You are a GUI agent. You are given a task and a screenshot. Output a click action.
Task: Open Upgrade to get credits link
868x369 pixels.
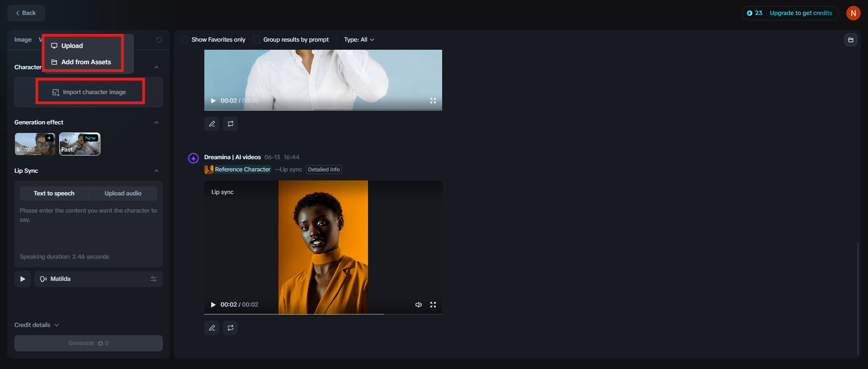coord(801,13)
